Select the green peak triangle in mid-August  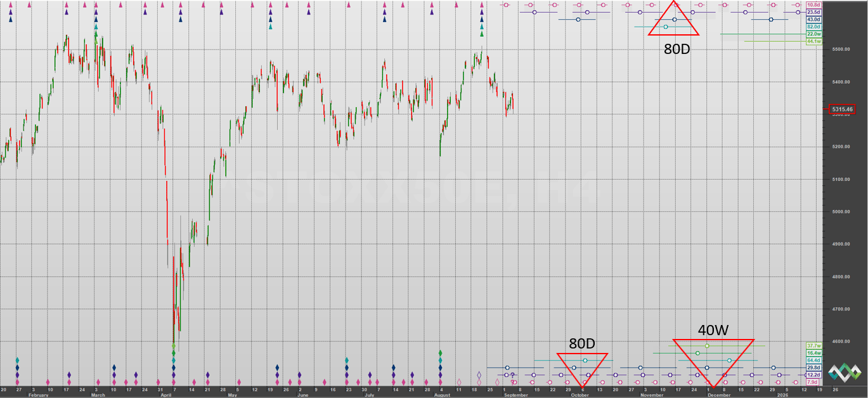[481, 34]
